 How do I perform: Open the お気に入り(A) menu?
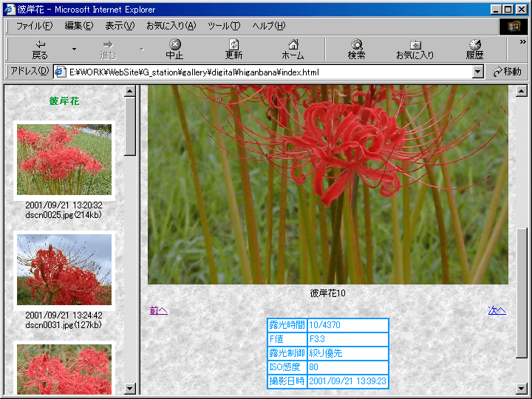[171, 26]
